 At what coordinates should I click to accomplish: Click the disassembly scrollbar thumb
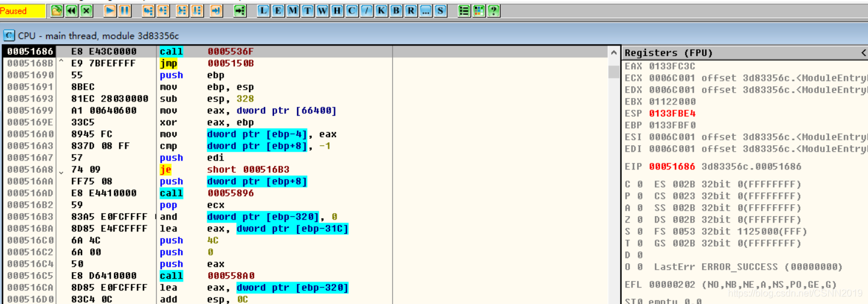point(614,71)
